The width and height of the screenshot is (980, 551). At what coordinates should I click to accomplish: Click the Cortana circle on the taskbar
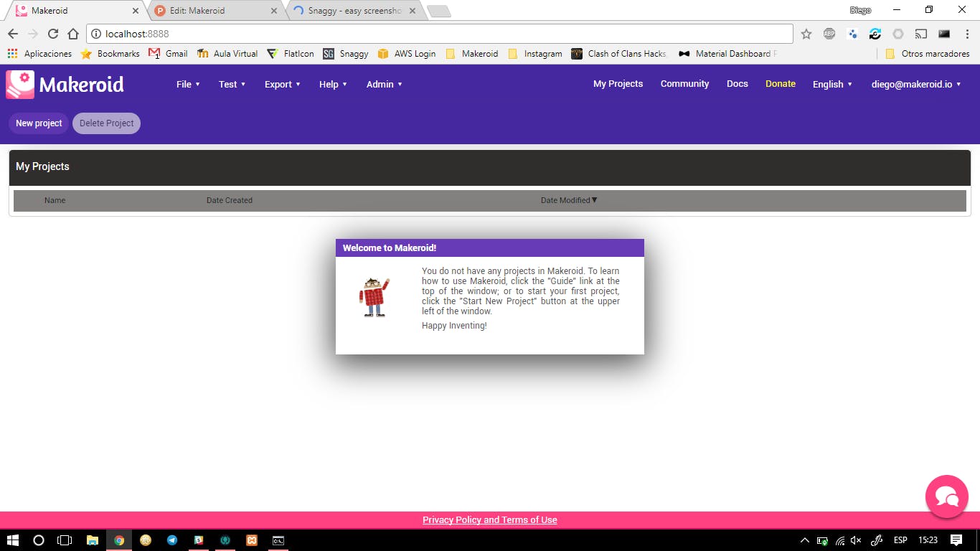(39, 540)
